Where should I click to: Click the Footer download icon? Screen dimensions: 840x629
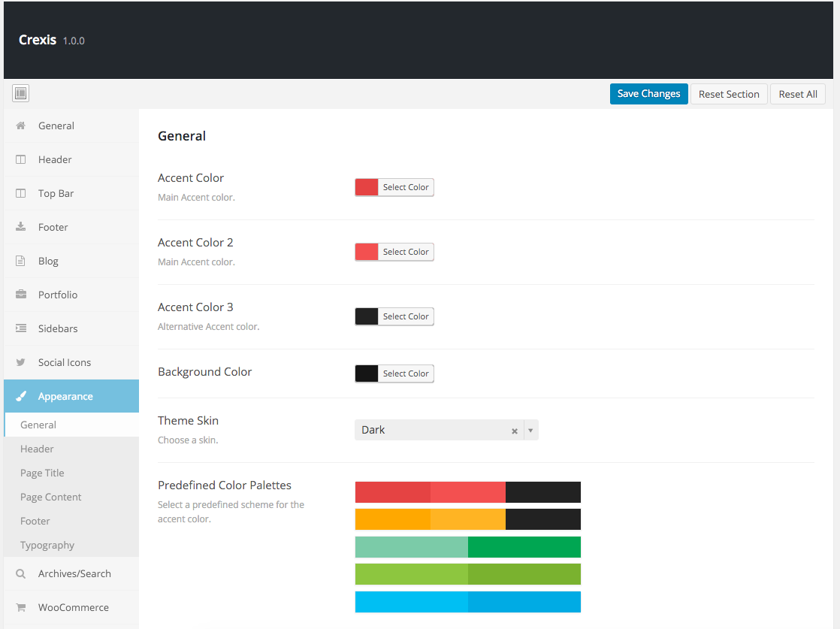(21, 227)
